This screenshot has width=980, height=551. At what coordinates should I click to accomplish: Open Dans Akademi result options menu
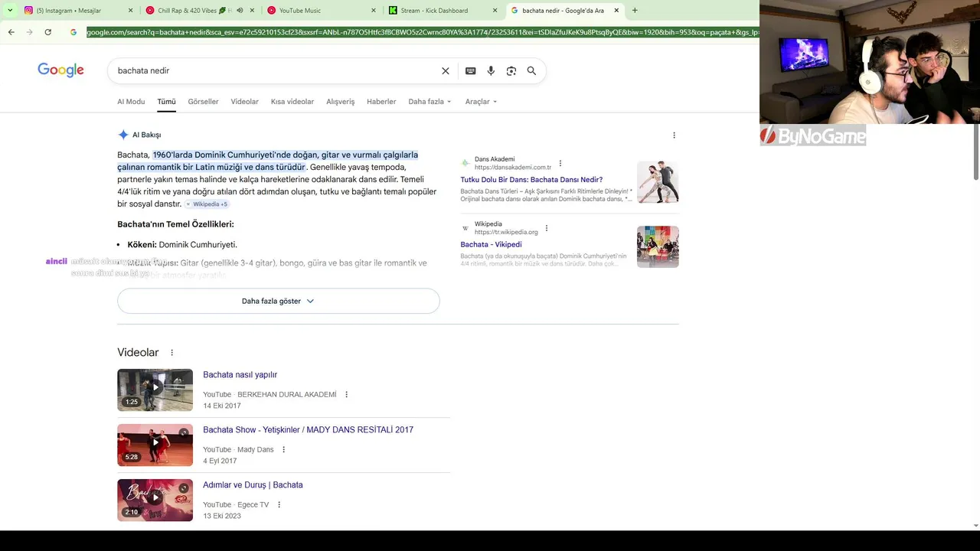(x=560, y=163)
